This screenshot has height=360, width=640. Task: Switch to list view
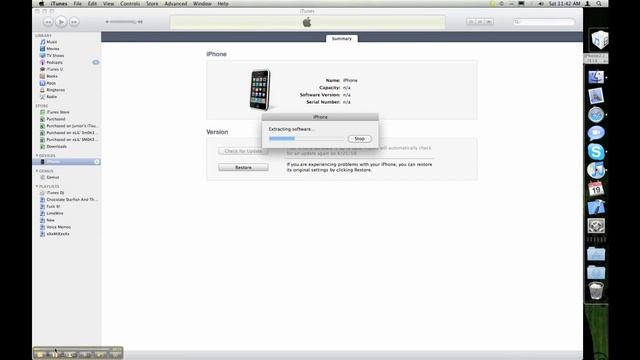(x=471, y=22)
